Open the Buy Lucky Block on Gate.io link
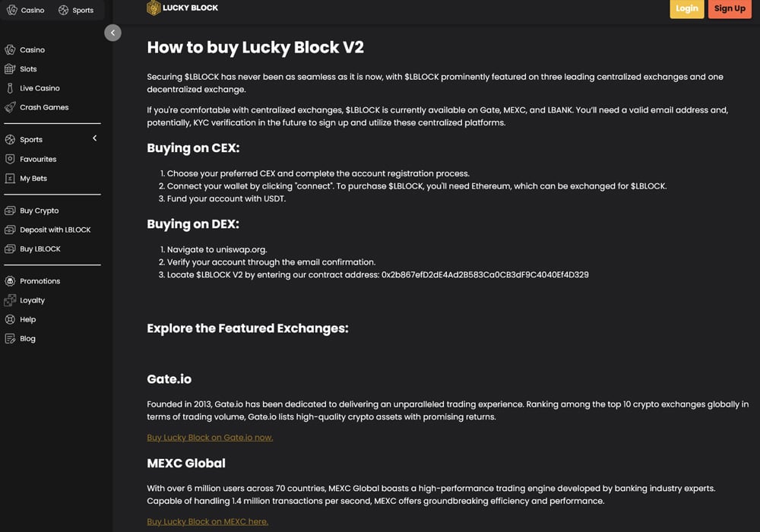Screen dimensions: 760x532 210,437
